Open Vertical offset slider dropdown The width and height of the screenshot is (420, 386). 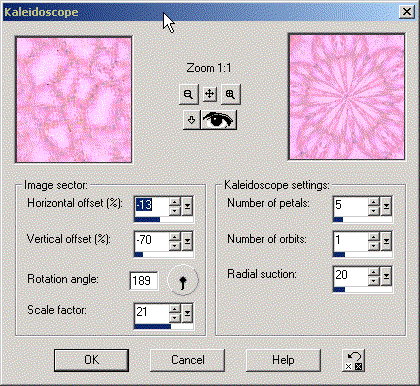[187, 241]
